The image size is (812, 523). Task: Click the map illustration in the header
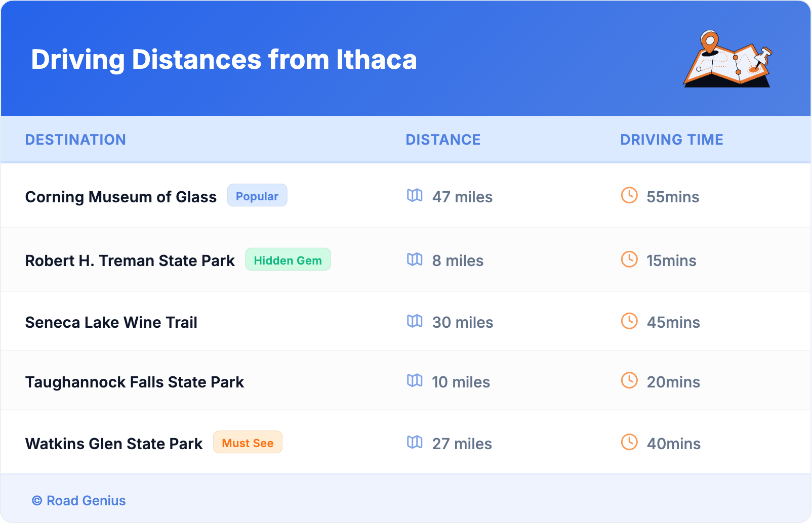tap(727, 59)
